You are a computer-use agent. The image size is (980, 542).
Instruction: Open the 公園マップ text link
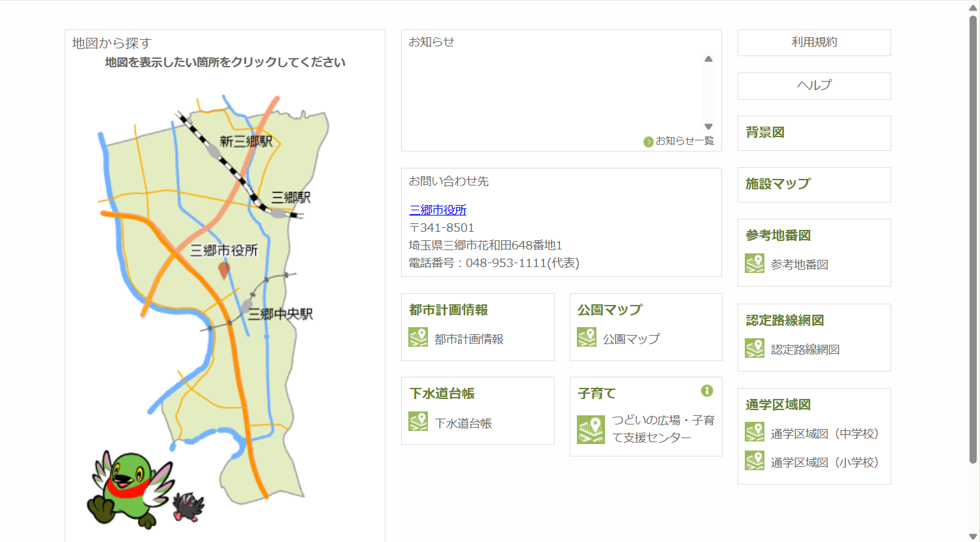pyautogui.click(x=631, y=339)
